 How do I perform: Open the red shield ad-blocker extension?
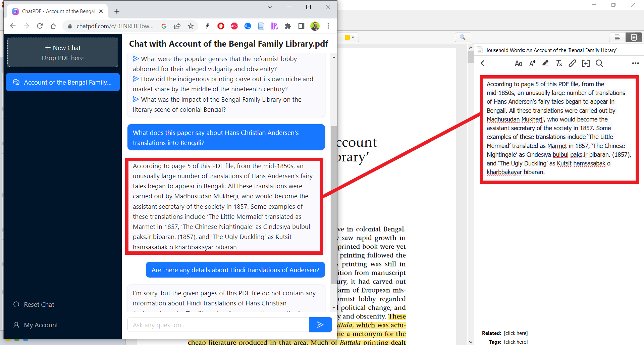(x=221, y=26)
